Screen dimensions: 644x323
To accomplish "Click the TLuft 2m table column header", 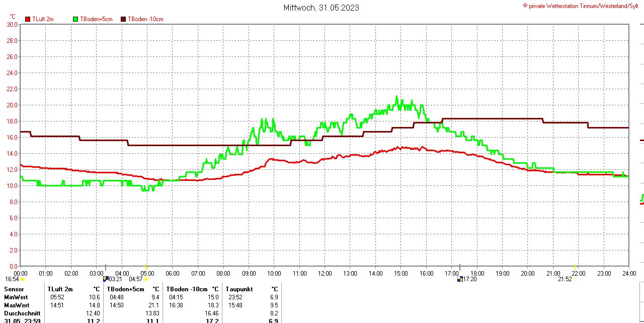I will (x=60, y=289).
